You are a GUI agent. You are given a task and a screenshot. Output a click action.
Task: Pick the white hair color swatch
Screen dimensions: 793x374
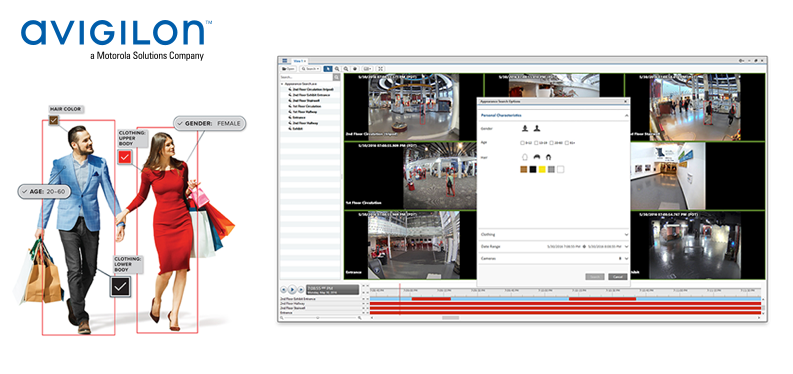[560, 169]
